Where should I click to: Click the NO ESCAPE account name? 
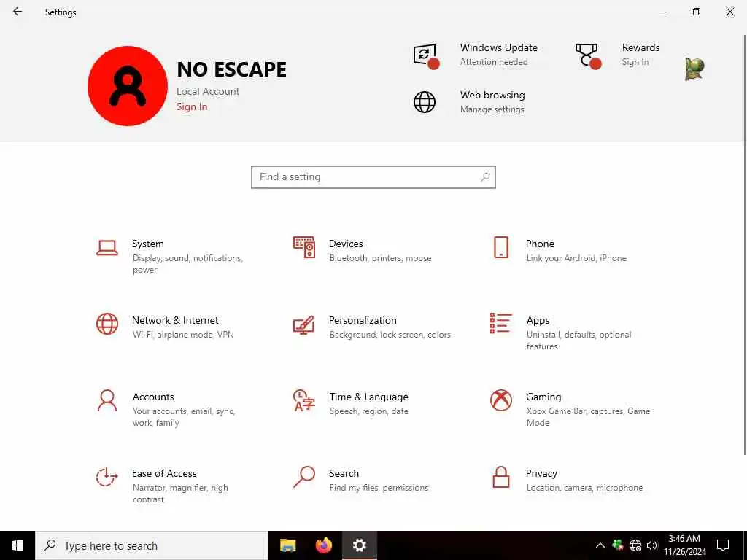231,69
